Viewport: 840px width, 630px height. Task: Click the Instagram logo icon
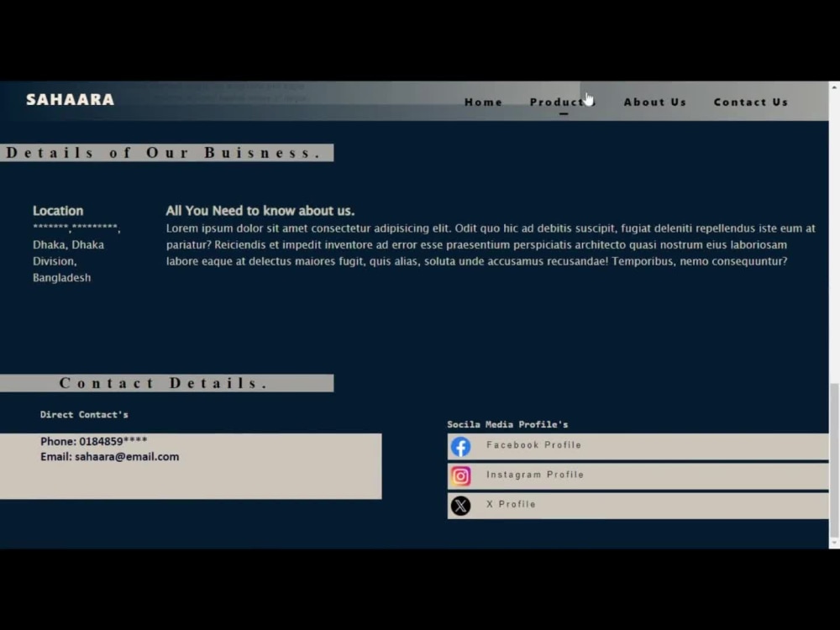click(460, 475)
